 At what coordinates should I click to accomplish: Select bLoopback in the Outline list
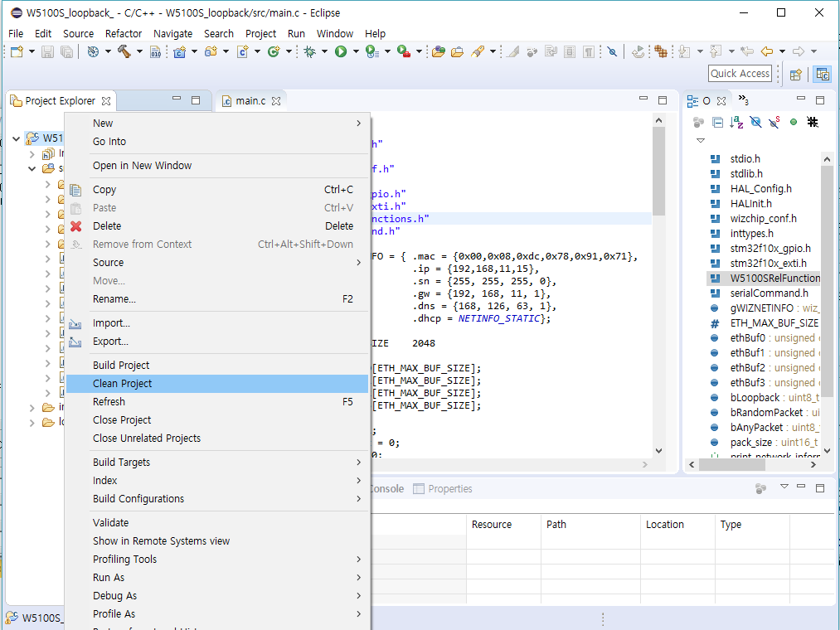pos(755,398)
